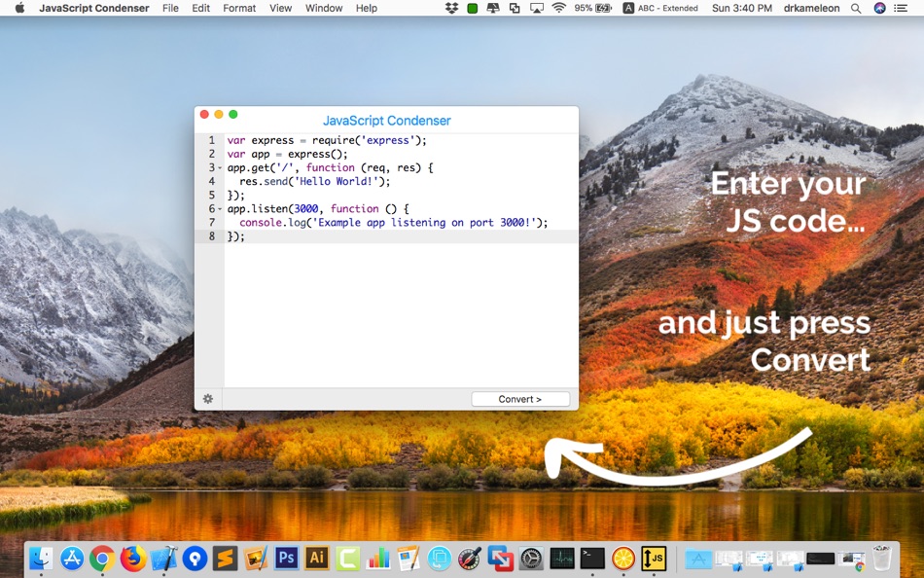Open Sublime Text from the Dock
Screen dimensions: 924x578
click(225, 558)
